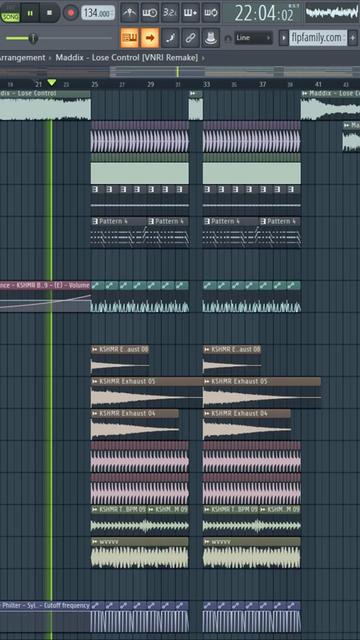This screenshot has width=360, height=640.
Task: Enable wait for input before playing
Action: pos(150,13)
